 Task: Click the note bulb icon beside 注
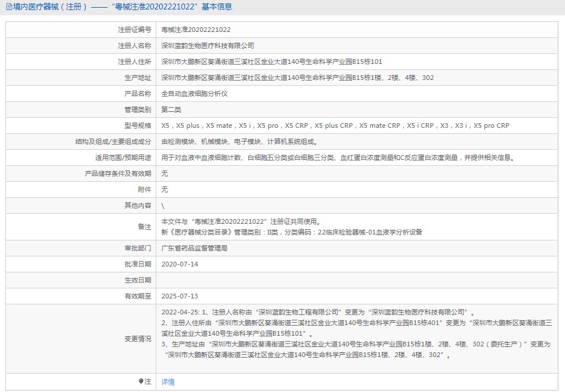coord(141,382)
